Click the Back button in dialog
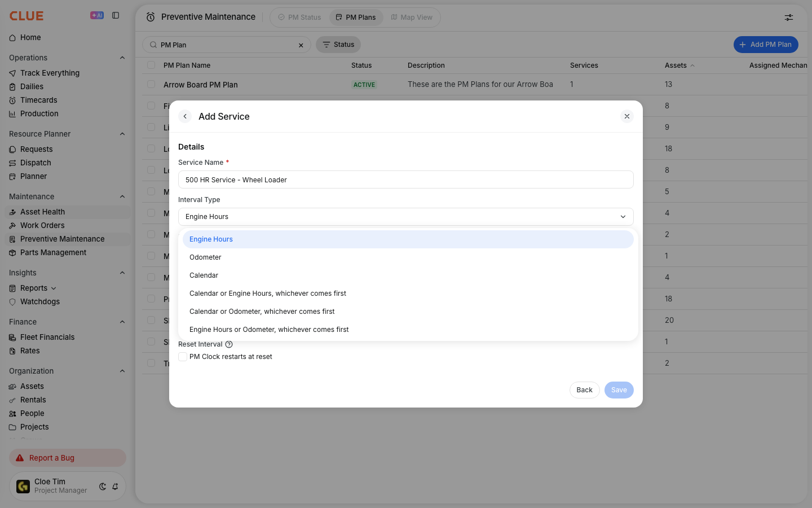Screen dimensions: 812x508 (585, 390)
